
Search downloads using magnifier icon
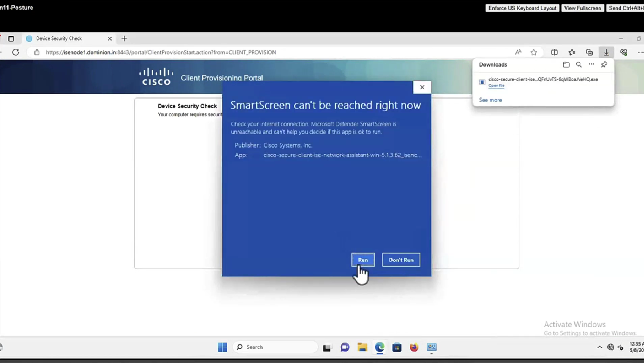pyautogui.click(x=579, y=64)
